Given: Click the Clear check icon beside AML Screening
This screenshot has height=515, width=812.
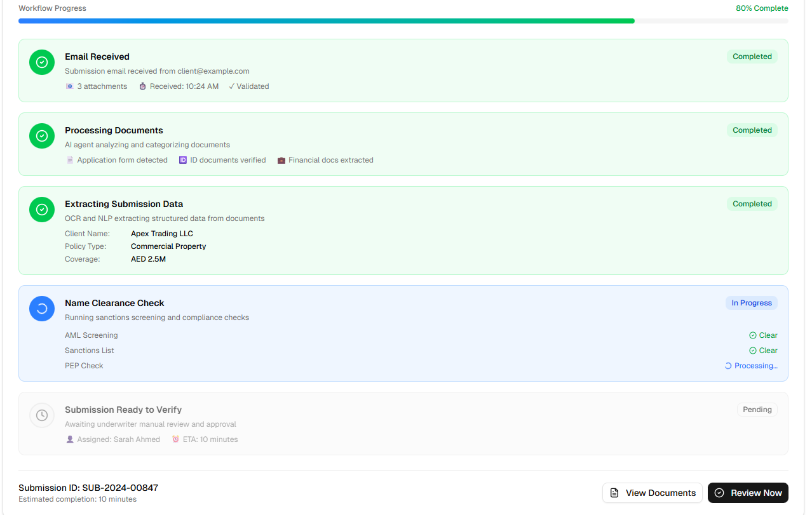Looking at the screenshot, I should (x=753, y=335).
